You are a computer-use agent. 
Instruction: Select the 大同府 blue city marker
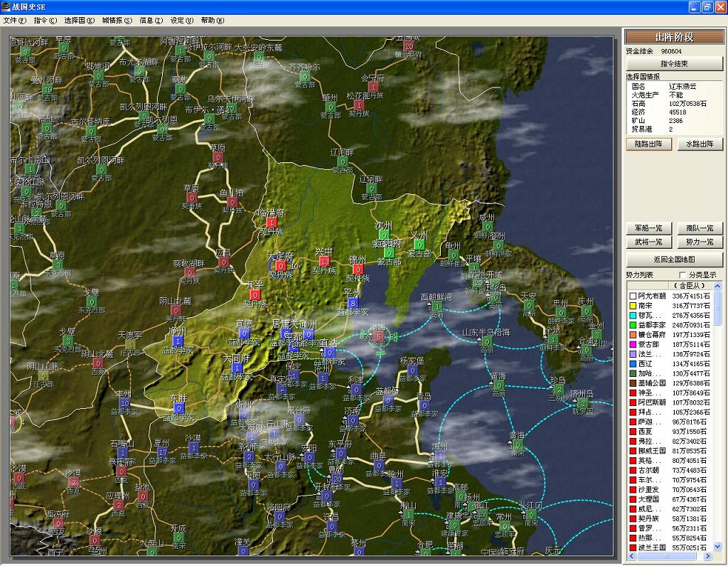click(x=236, y=368)
